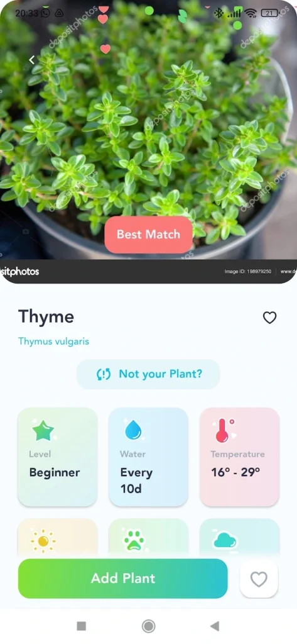Tap the Not your Plant? button

click(x=148, y=374)
